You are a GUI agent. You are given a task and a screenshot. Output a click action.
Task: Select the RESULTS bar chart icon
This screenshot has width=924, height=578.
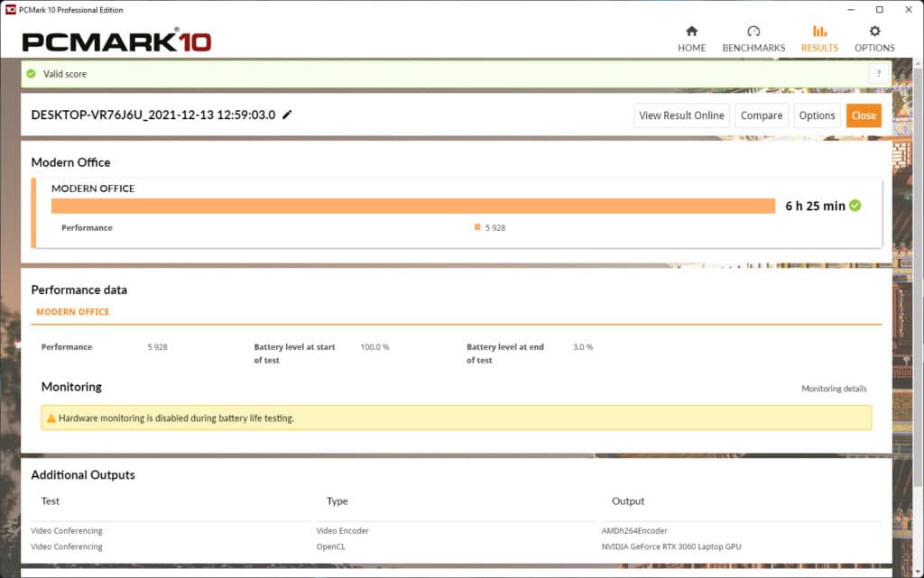pos(819,32)
